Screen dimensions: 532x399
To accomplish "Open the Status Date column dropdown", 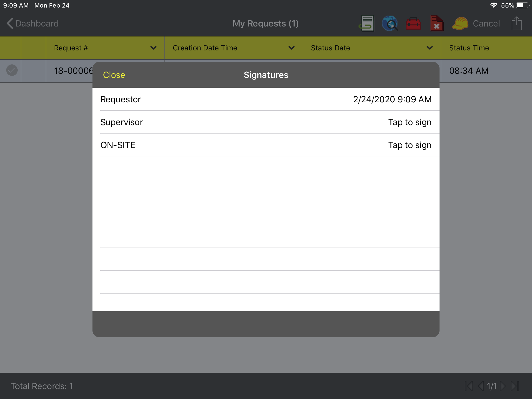I will pyautogui.click(x=430, y=48).
